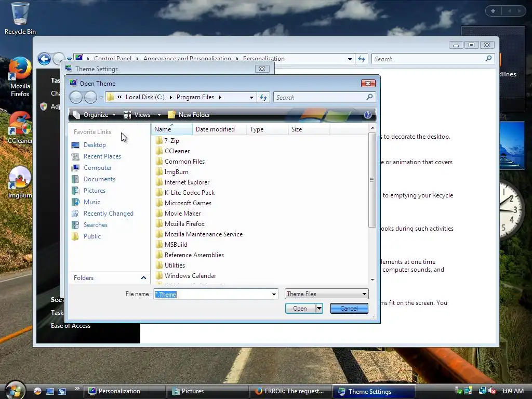
Task: Click volume muted icon in system tray
Action: coord(492,391)
